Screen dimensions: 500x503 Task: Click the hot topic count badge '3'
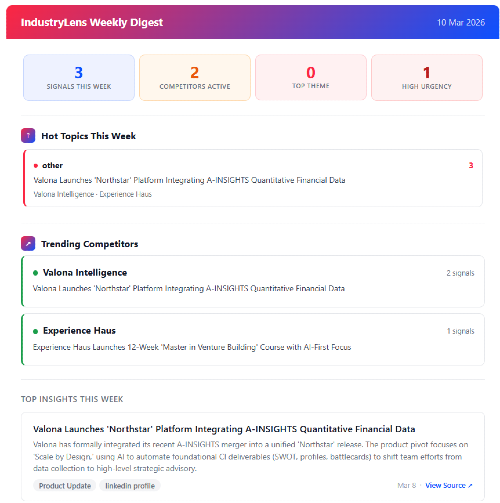(x=471, y=165)
